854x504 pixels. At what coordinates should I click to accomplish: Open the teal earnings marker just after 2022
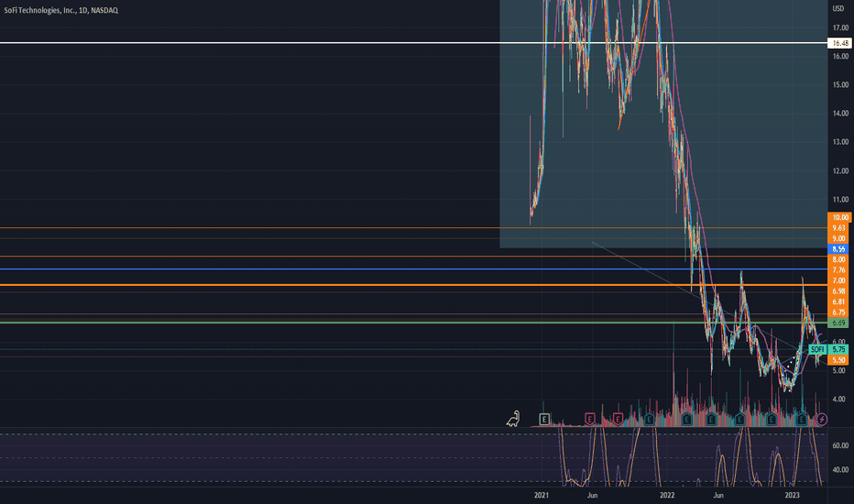tap(687, 419)
